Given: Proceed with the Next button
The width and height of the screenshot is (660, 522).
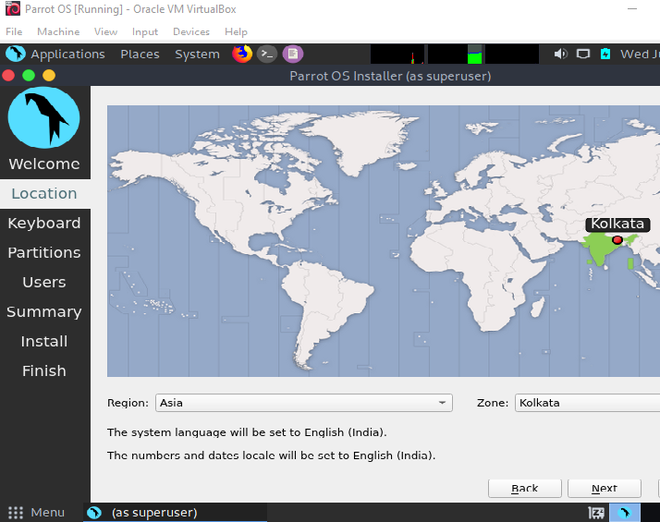Looking at the screenshot, I should pos(604,488).
